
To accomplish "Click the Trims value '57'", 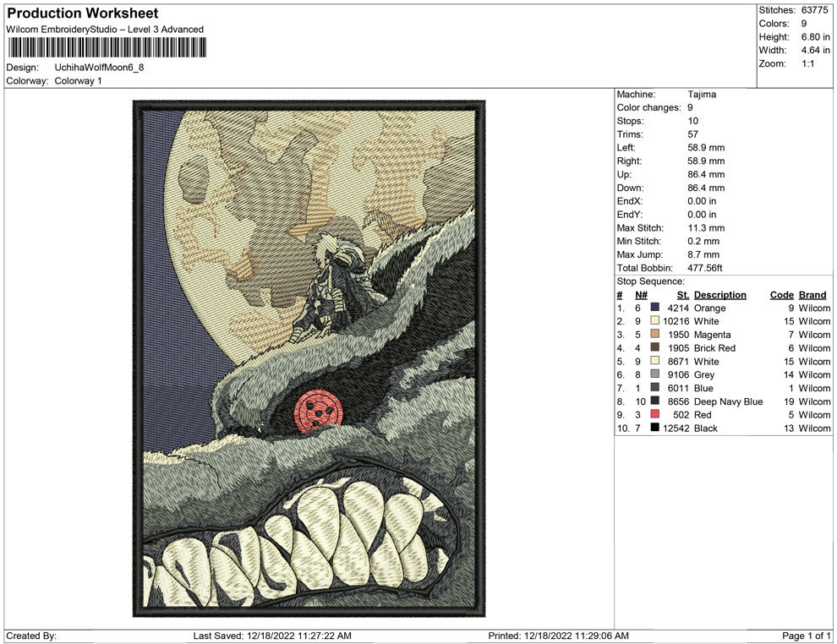I will [x=693, y=134].
